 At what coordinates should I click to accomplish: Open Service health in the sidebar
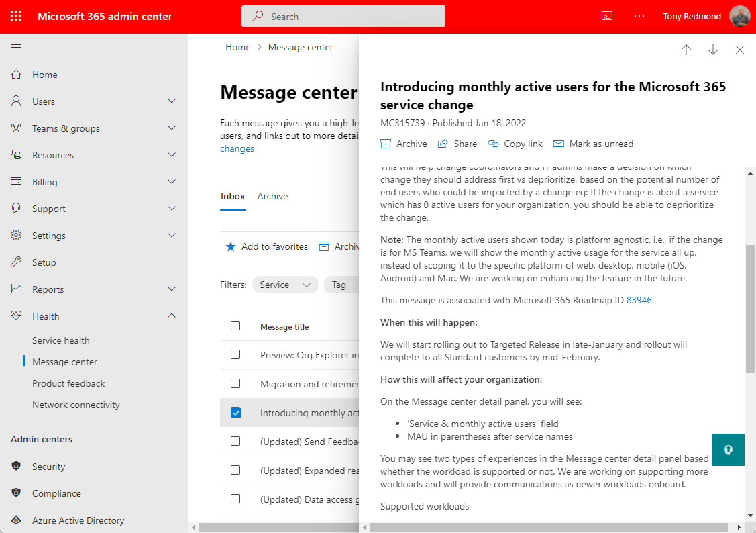[x=61, y=340]
